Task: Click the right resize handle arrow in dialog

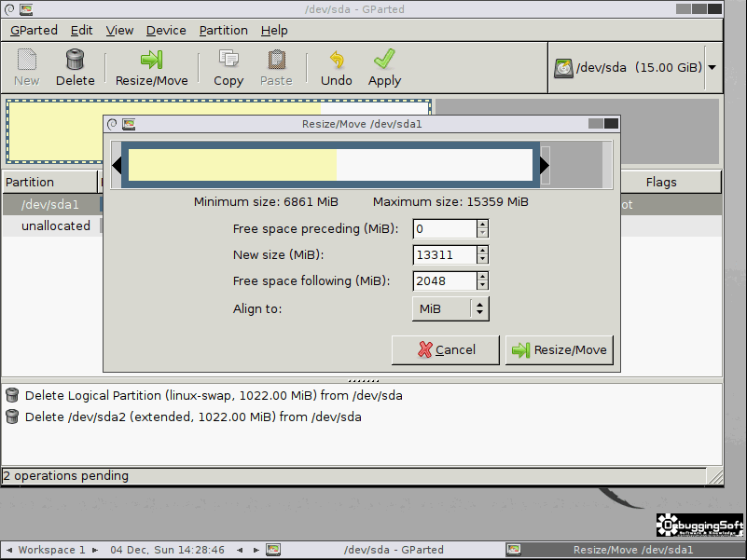Action: pos(545,165)
